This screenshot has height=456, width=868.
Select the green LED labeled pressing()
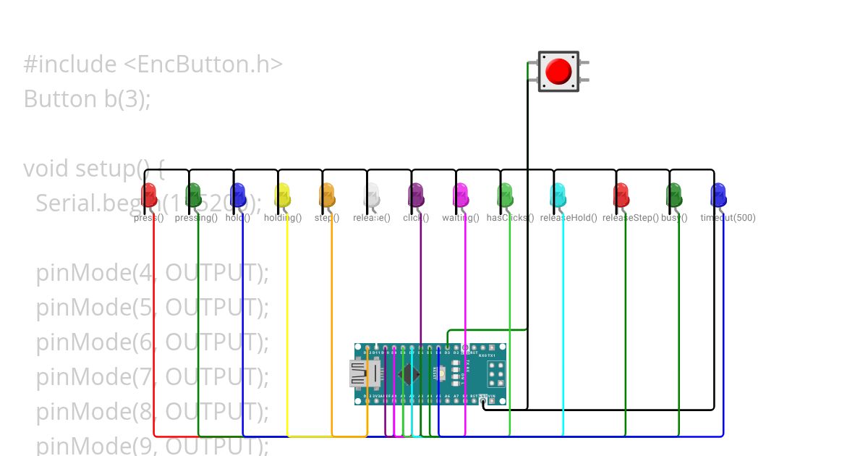pyautogui.click(x=194, y=196)
